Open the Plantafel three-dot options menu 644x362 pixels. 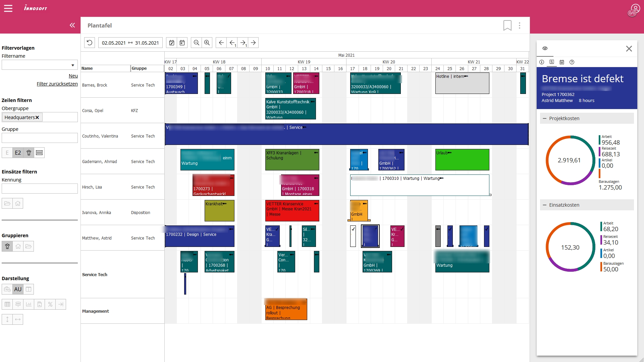[x=520, y=25]
